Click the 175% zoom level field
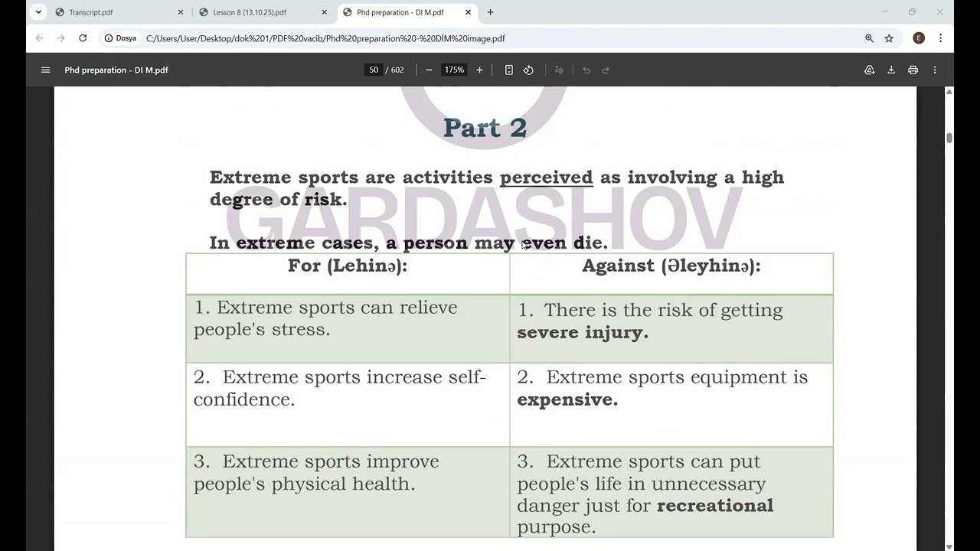Screen dimensions: 980x551 454,70
